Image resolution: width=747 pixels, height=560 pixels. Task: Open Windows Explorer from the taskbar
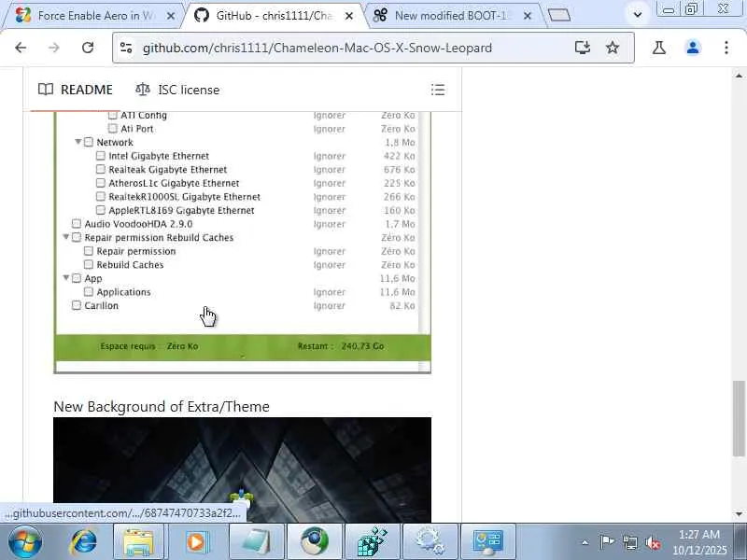pyautogui.click(x=138, y=542)
